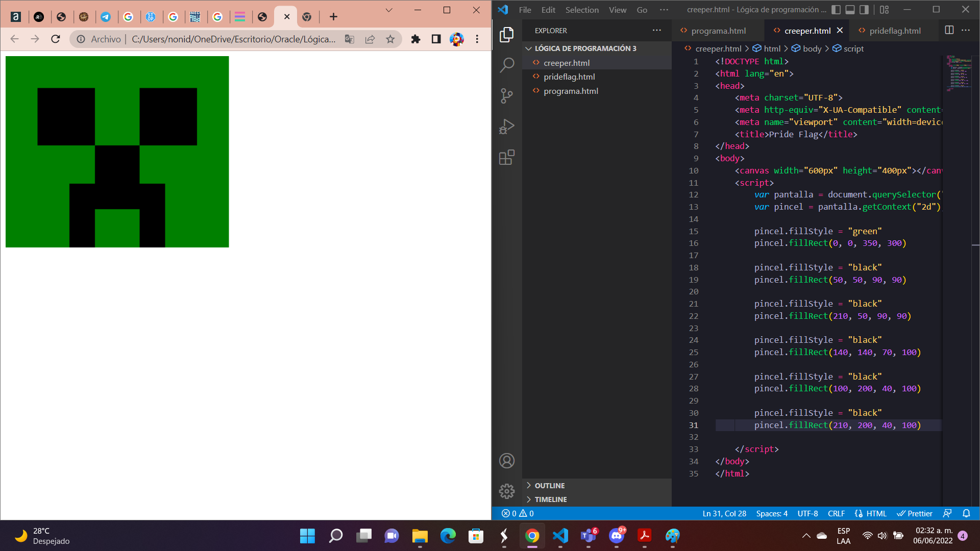Open Microsoft Edge from taskbar
Image resolution: width=980 pixels, height=551 pixels.
click(x=448, y=536)
